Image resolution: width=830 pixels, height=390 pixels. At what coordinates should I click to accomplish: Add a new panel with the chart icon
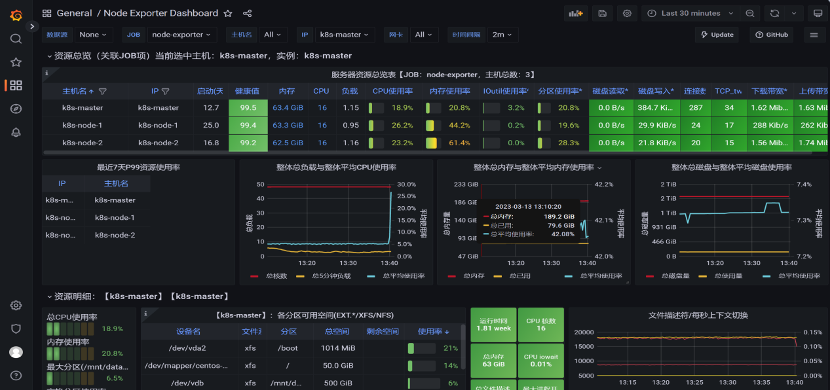(x=576, y=13)
